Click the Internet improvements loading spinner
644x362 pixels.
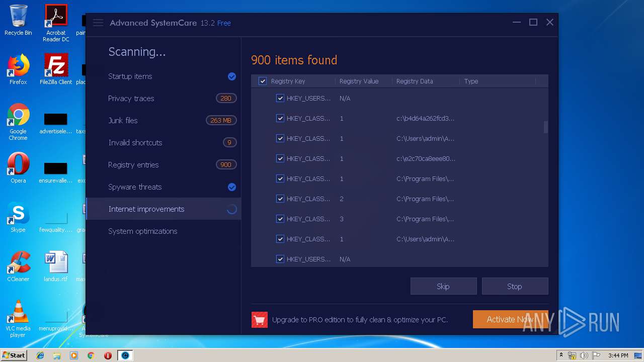tap(232, 209)
